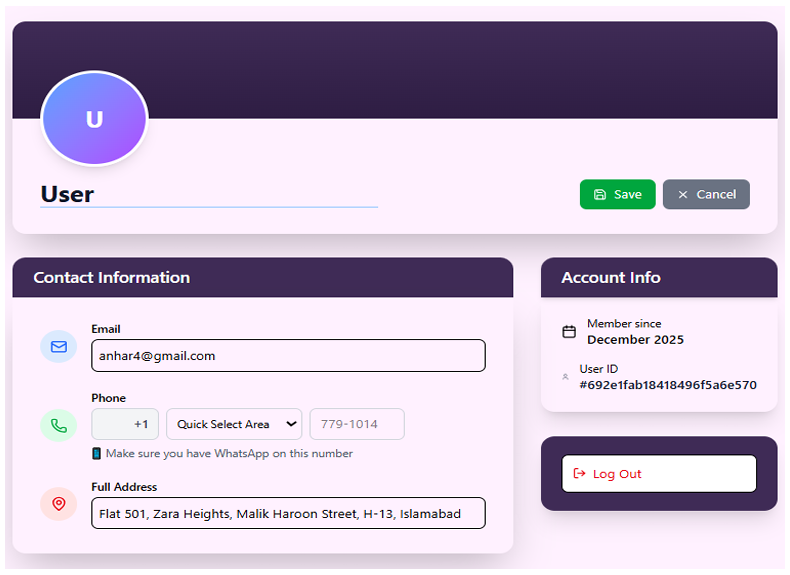Click into the Email input field
Screen dimensions: 790x575
pos(288,356)
